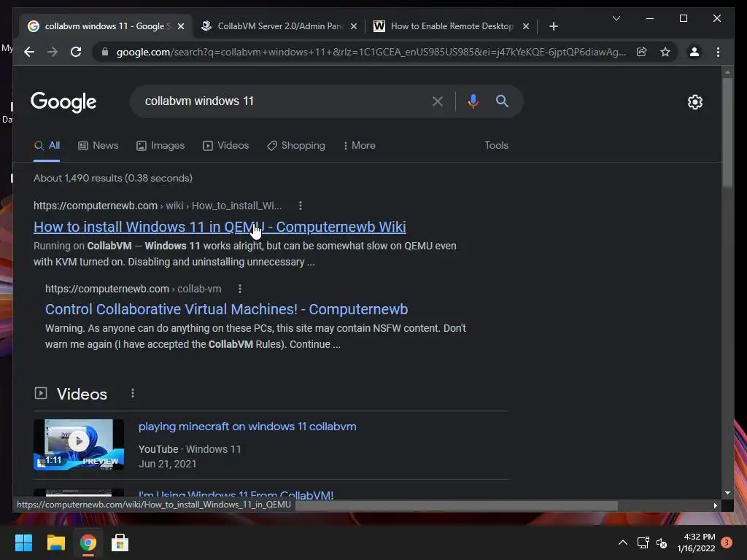The image size is (747, 560).
Task: Click the address bar padlock icon
Action: 105,52
